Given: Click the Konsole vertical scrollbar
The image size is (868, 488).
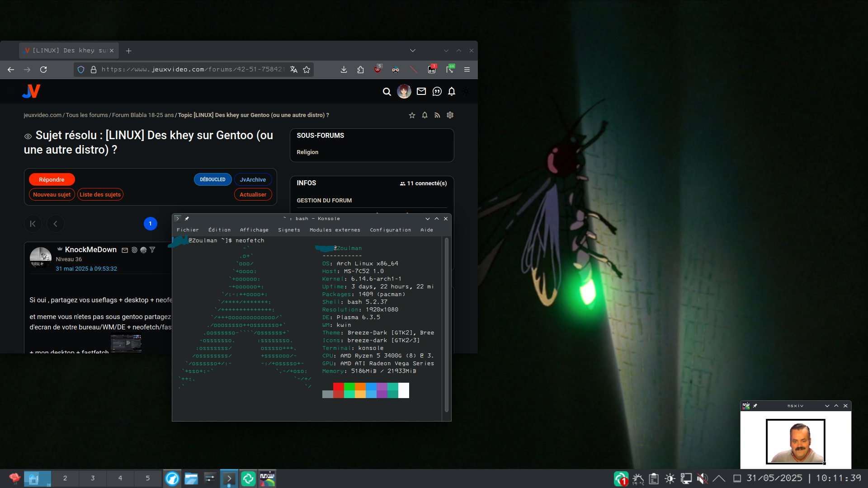Looking at the screenshot, I should point(447,324).
